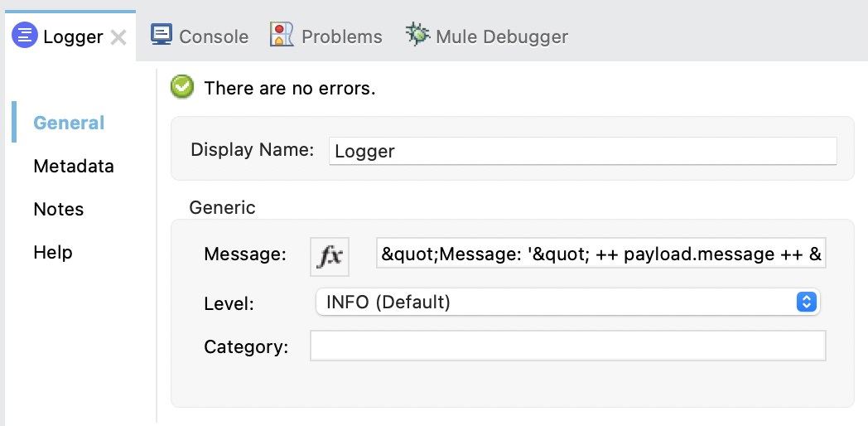Click the Display Name text field
This screenshot has width=868, height=426.
(582, 151)
